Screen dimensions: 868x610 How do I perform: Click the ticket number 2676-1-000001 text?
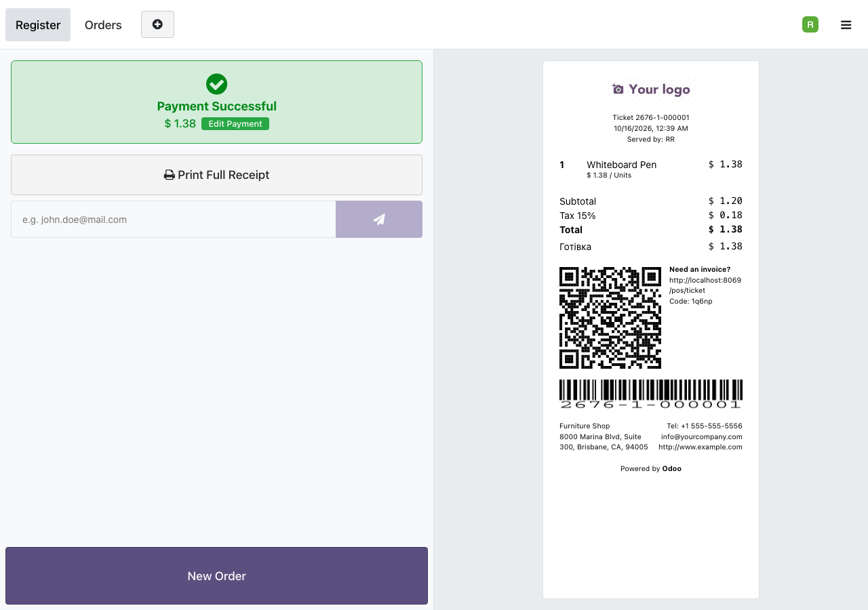click(651, 117)
